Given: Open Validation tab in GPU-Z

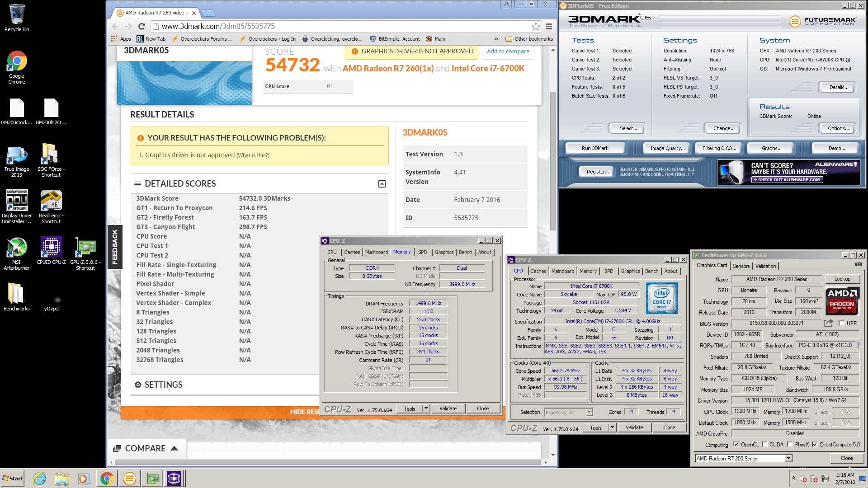Looking at the screenshot, I should point(765,266).
